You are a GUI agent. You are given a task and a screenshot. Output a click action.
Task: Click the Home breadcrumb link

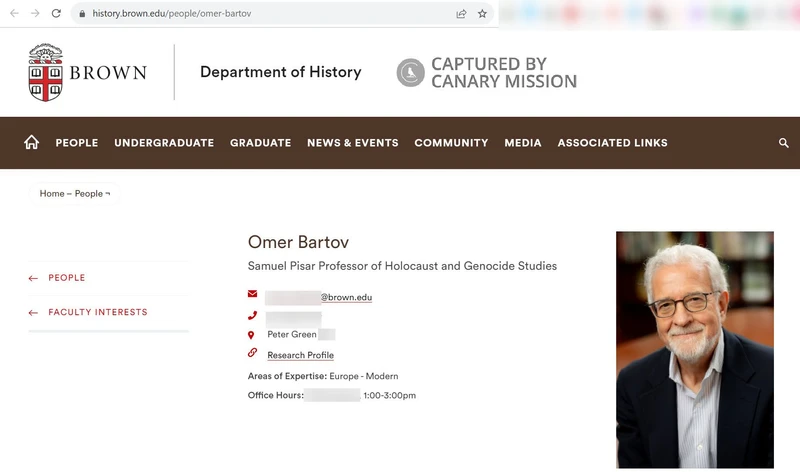pyautogui.click(x=52, y=193)
